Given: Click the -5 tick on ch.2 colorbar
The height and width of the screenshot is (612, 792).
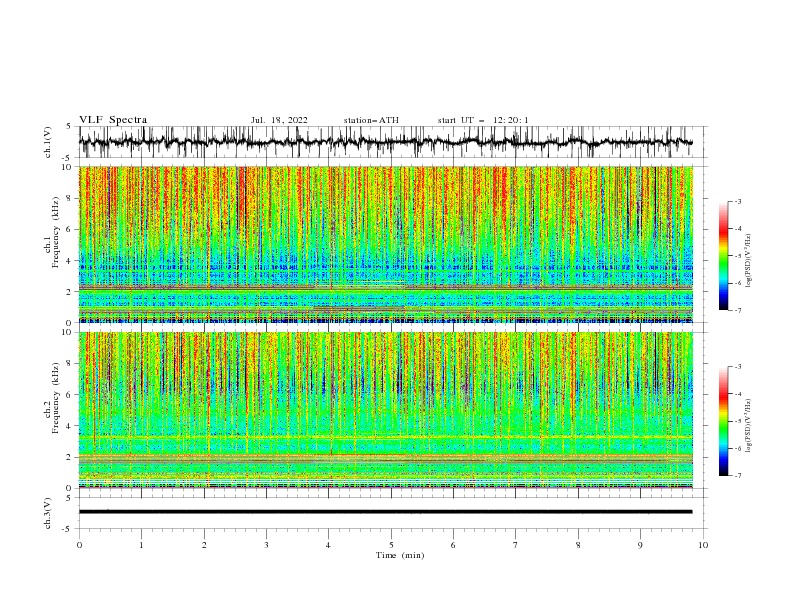Looking at the screenshot, I should point(737,421).
